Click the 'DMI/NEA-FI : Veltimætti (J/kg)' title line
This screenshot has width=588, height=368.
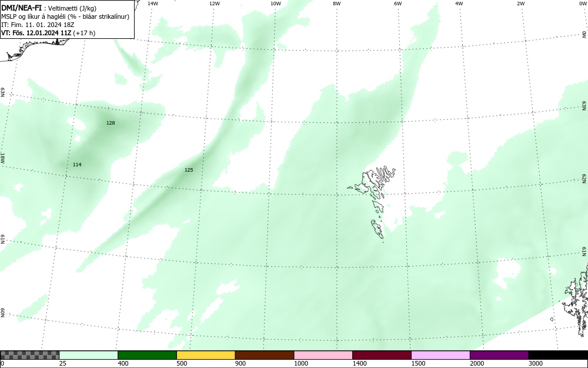tap(49, 8)
